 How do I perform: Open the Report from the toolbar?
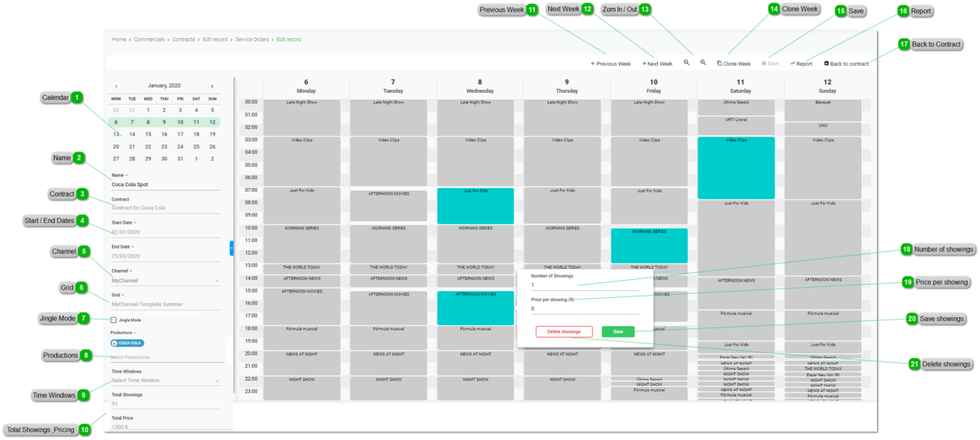[801, 63]
